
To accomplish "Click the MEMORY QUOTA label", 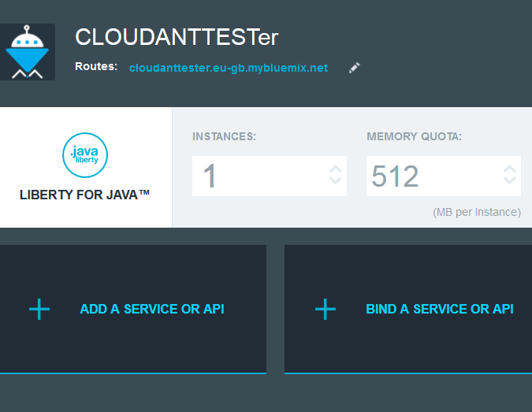I will click(414, 136).
